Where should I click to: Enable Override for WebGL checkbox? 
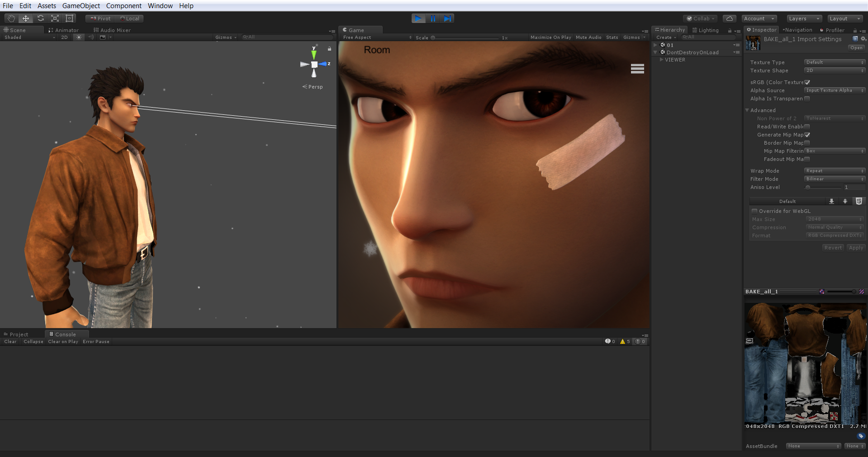pyautogui.click(x=754, y=211)
